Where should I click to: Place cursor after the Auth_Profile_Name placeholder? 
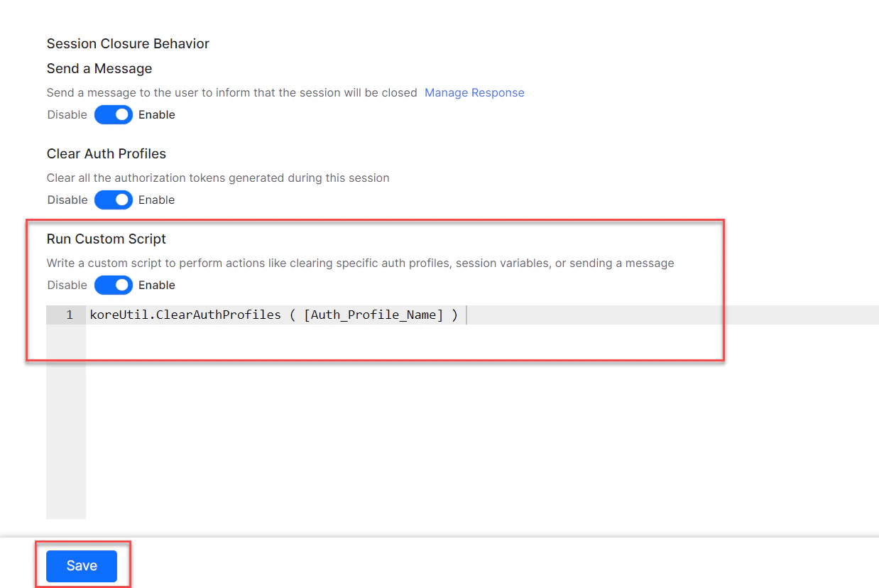(x=466, y=315)
